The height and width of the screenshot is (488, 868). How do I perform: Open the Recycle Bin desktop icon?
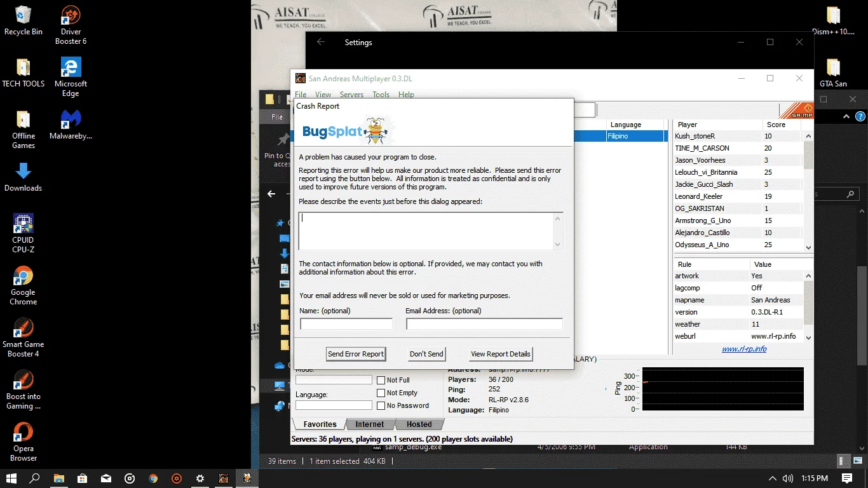(24, 20)
